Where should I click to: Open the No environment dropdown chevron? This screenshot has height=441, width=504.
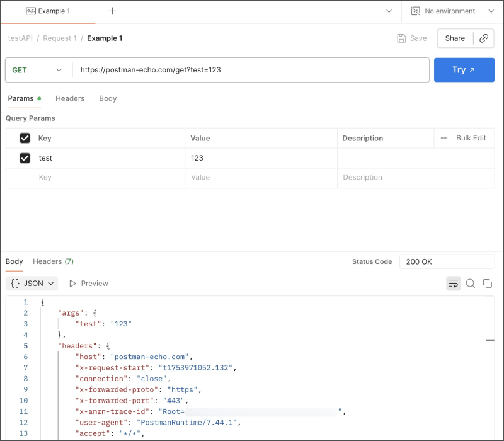491,11
